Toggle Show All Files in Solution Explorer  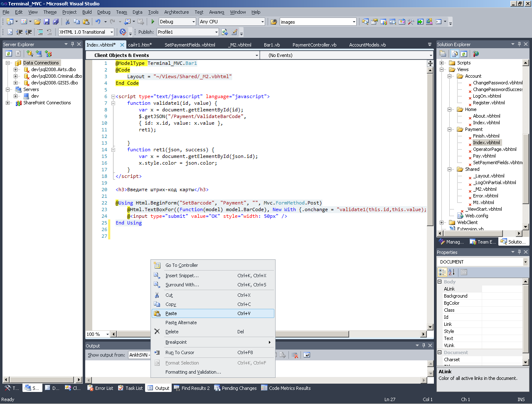click(455, 54)
